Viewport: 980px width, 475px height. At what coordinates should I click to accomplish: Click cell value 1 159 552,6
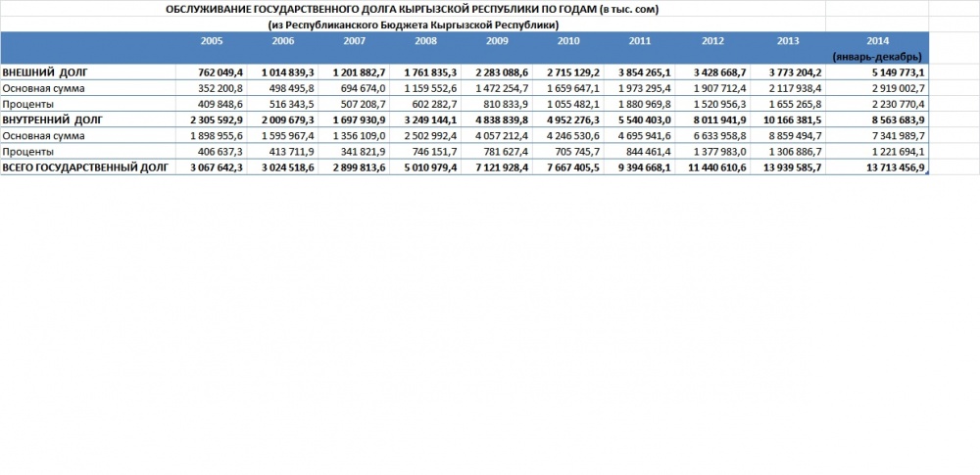tap(432, 88)
